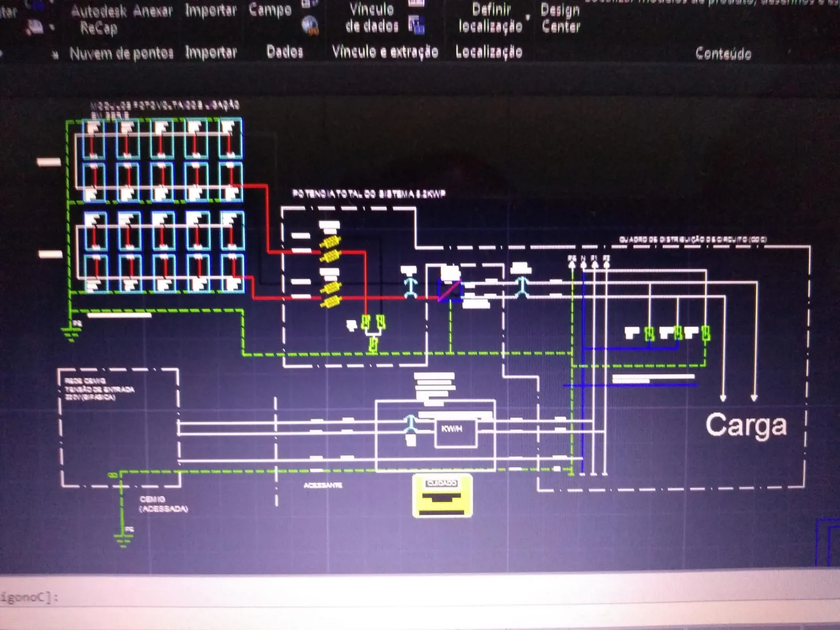Click the Vínculo e extração panel title
Image resolution: width=840 pixels, height=630 pixels.
(x=385, y=52)
